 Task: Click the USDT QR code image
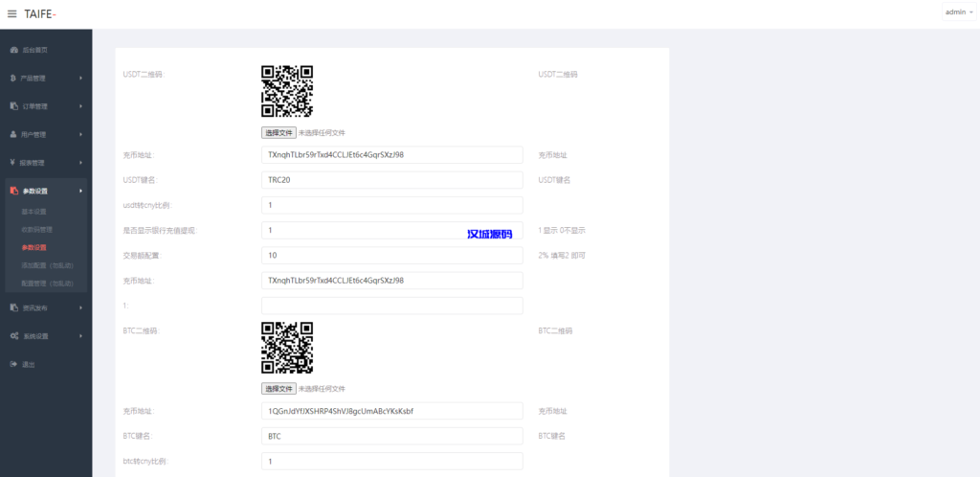(x=287, y=91)
